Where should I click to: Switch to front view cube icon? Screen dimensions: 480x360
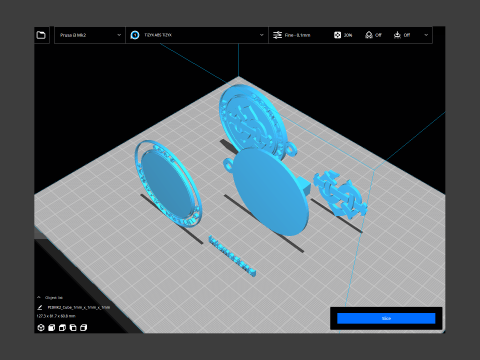[52, 328]
